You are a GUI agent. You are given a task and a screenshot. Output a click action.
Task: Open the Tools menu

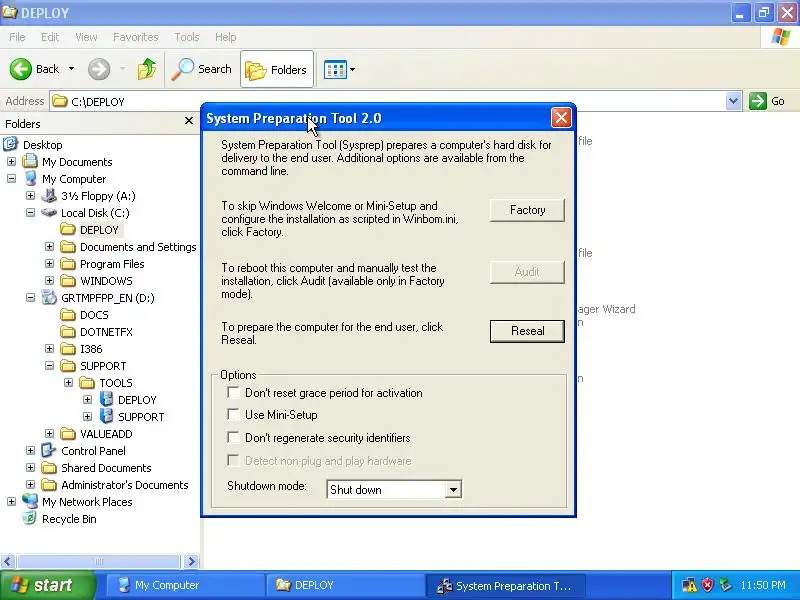(187, 37)
